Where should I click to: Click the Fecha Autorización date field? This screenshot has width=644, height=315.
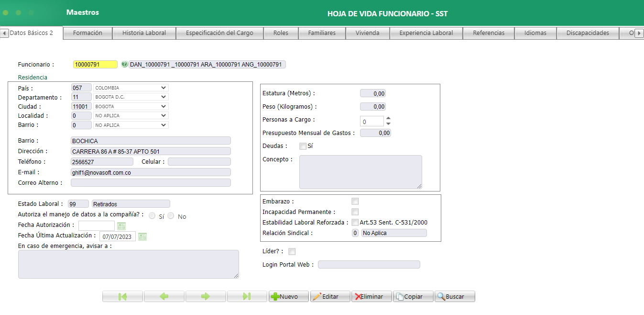coord(97,226)
